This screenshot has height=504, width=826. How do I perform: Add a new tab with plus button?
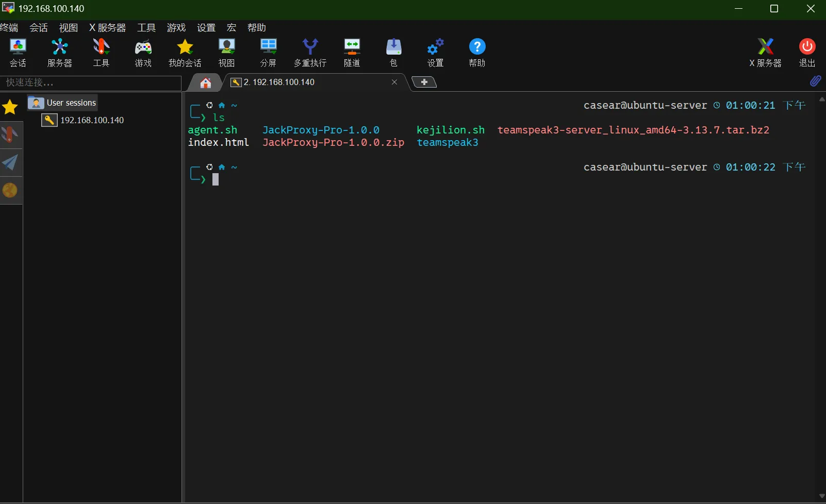click(424, 82)
